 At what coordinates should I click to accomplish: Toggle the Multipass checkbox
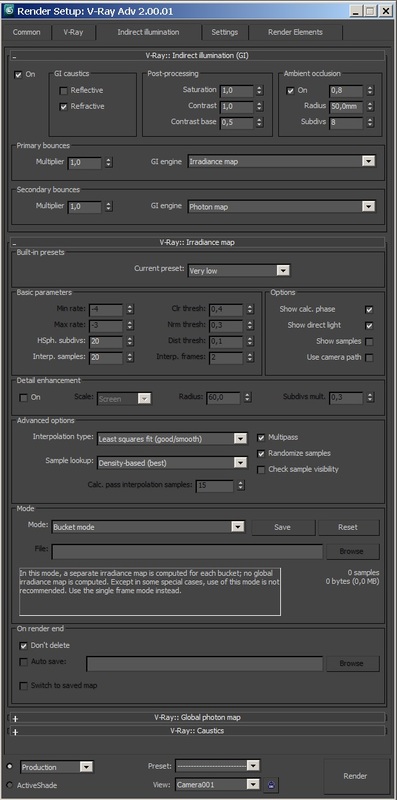[261, 438]
